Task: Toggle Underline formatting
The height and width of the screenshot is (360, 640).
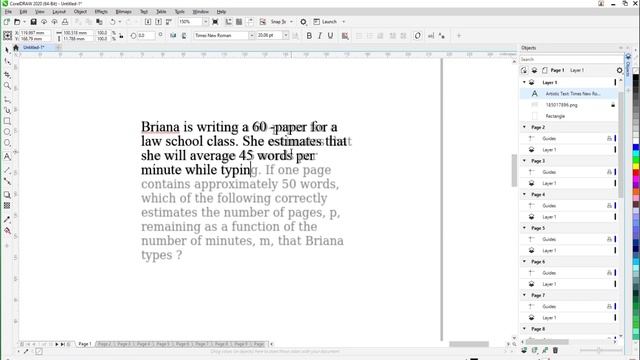Action: [330, 36]
